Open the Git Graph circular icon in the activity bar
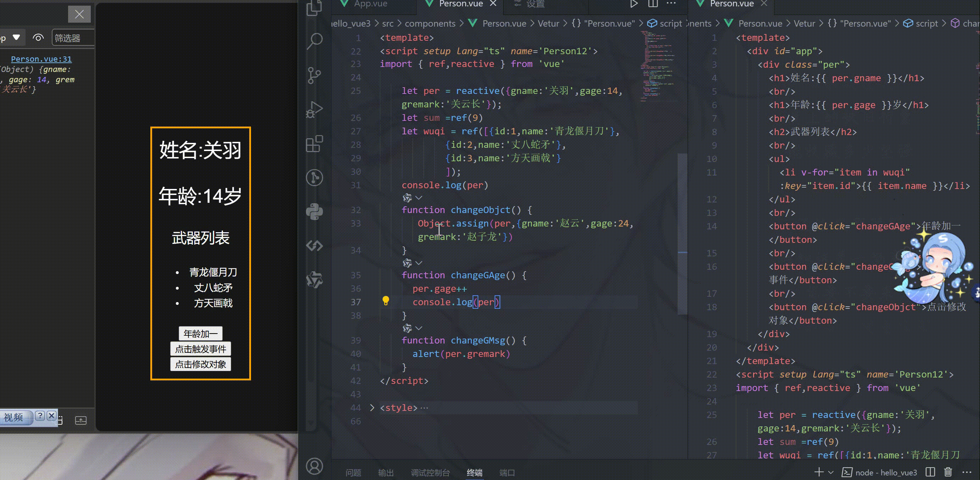The height and width of the screenshot is (480, 980). click(314, 178)
